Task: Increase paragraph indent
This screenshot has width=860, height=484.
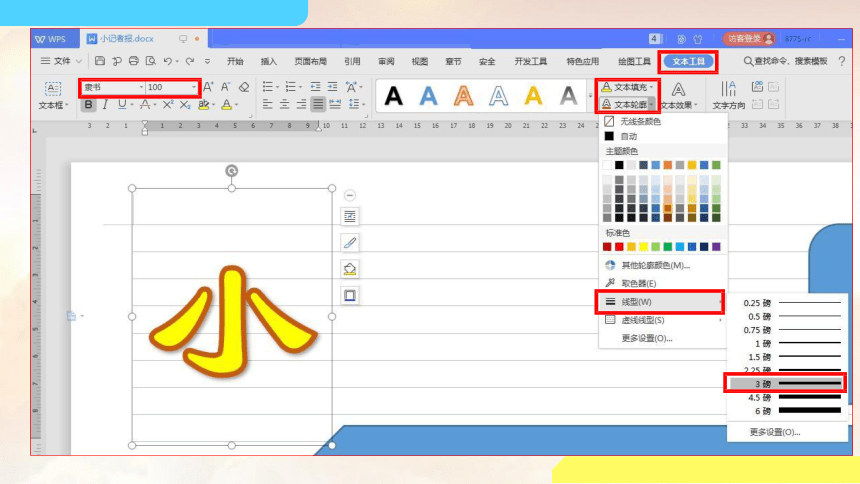Action: tap(332, 87)
